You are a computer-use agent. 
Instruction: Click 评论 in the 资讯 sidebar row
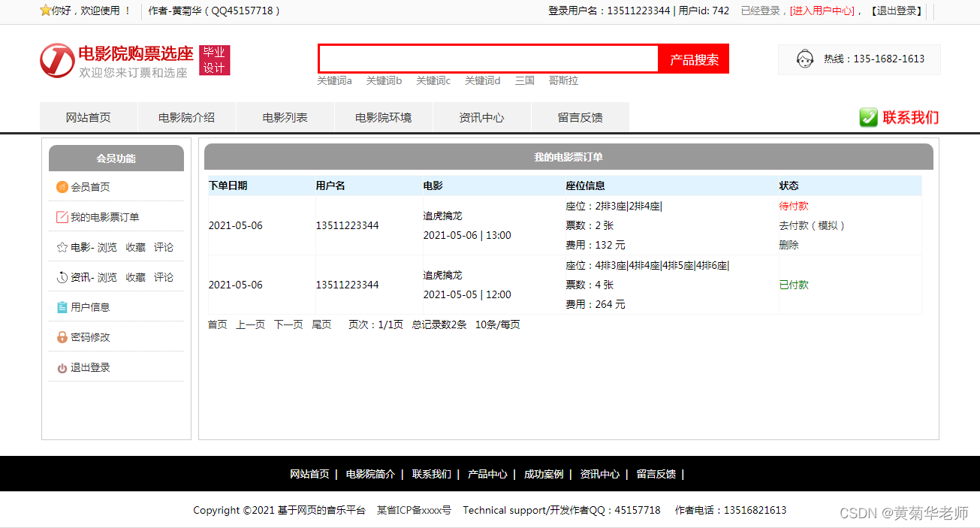[x=164, y=277]
